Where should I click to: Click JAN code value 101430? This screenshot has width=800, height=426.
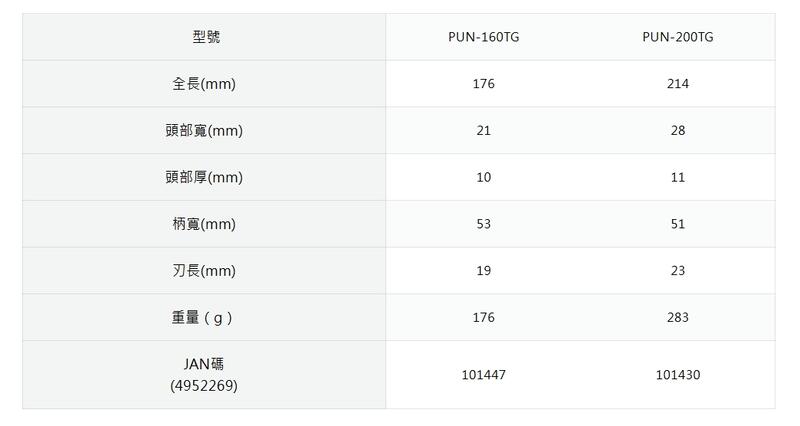678,375
